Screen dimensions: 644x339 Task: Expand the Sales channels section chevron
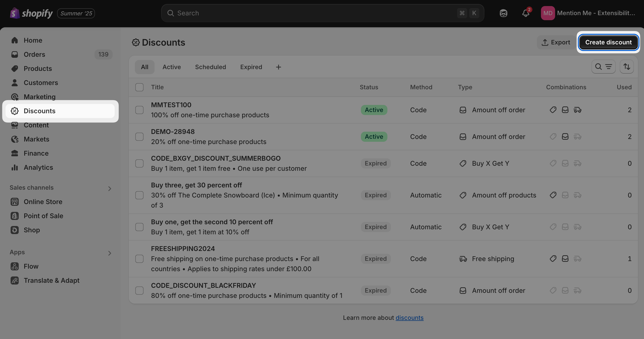click(110, 189)
